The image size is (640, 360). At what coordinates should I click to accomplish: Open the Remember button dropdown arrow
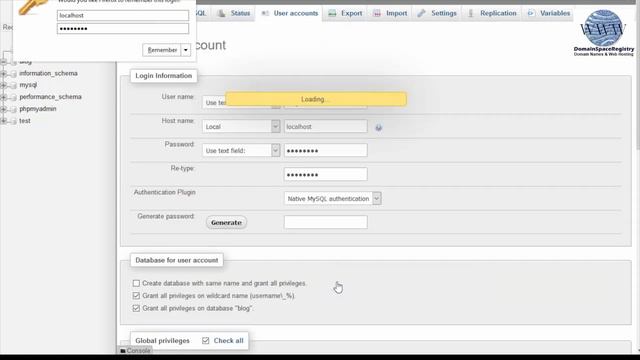[x=186, y=50]
